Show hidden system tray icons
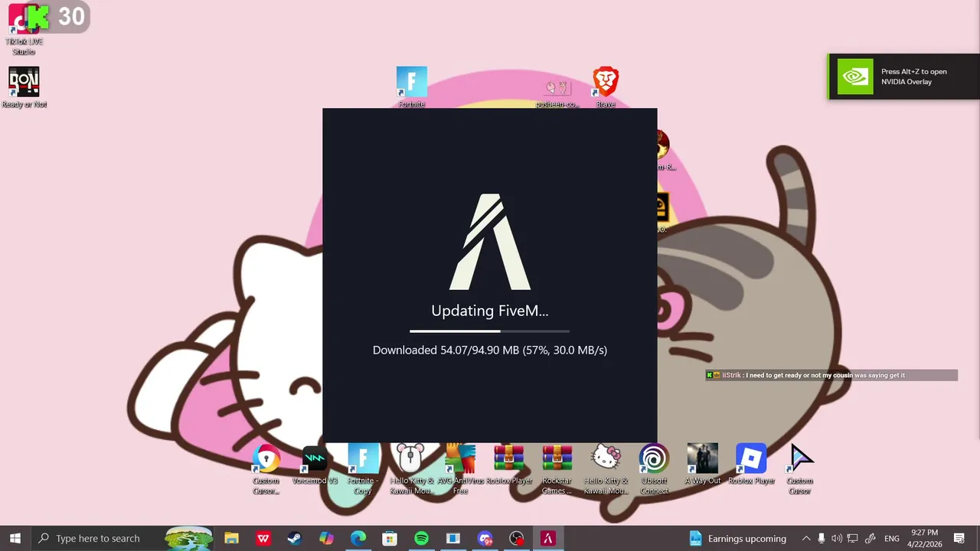Viewport: 980px width, 551px height. (805, 538)
